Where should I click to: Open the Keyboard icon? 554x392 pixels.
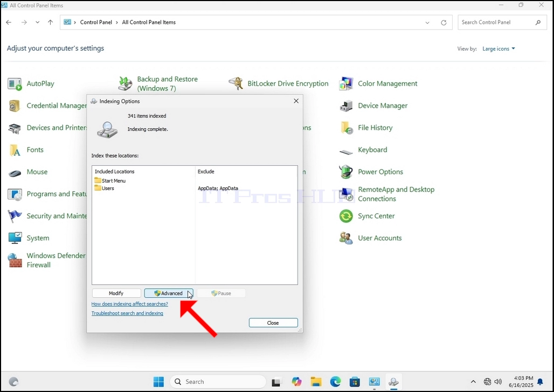[x=346, y=151]
